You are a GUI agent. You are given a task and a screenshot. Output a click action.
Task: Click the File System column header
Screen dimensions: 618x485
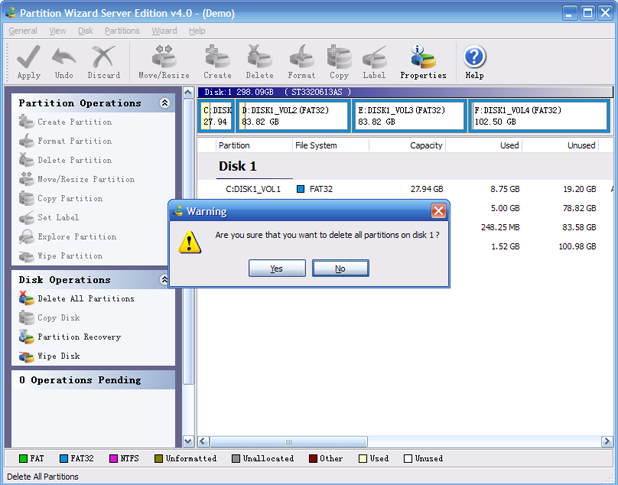[331, 145]
